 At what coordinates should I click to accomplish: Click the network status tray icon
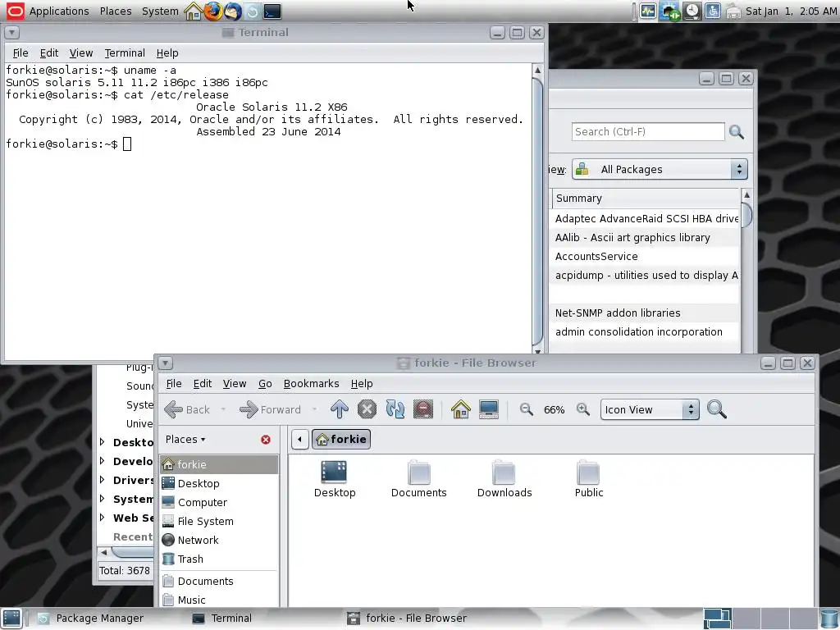click(669, 11)
